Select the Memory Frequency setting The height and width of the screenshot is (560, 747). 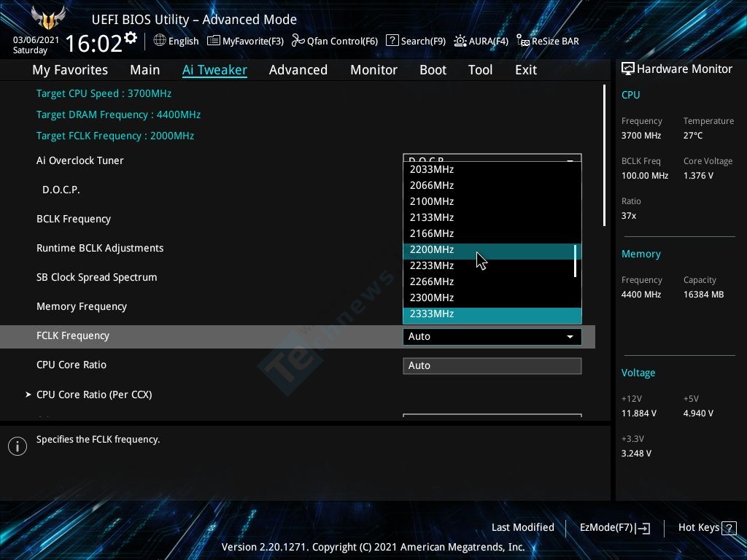tap(82, 307)
